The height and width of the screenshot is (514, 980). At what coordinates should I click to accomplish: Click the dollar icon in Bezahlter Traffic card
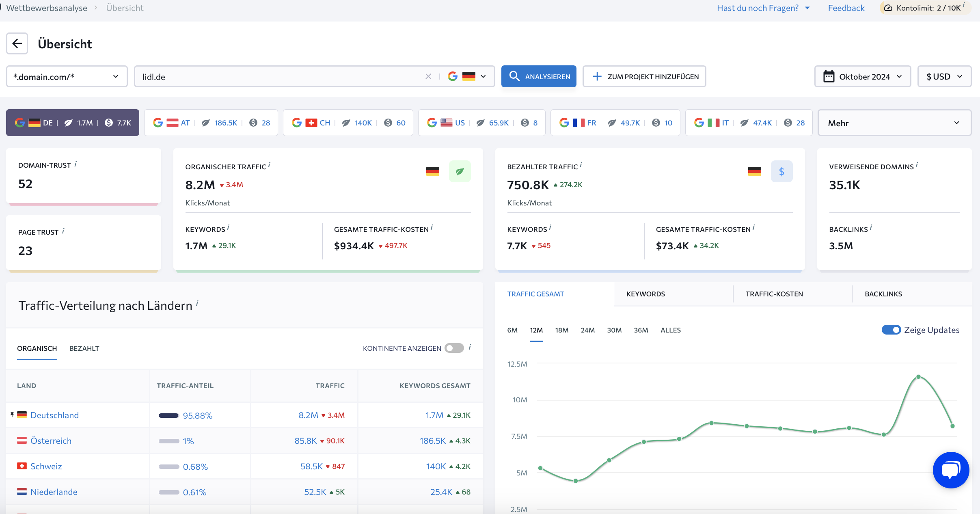coord(781,171)
